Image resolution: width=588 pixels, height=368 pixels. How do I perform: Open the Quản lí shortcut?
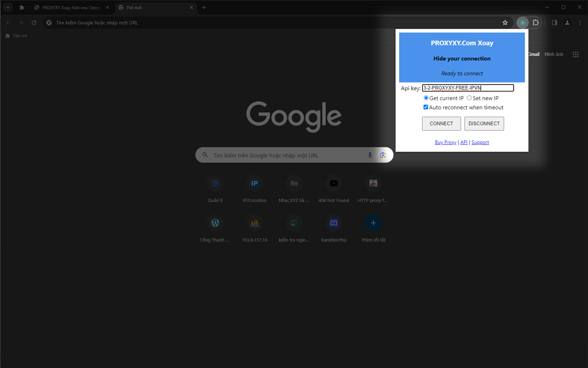215,183
